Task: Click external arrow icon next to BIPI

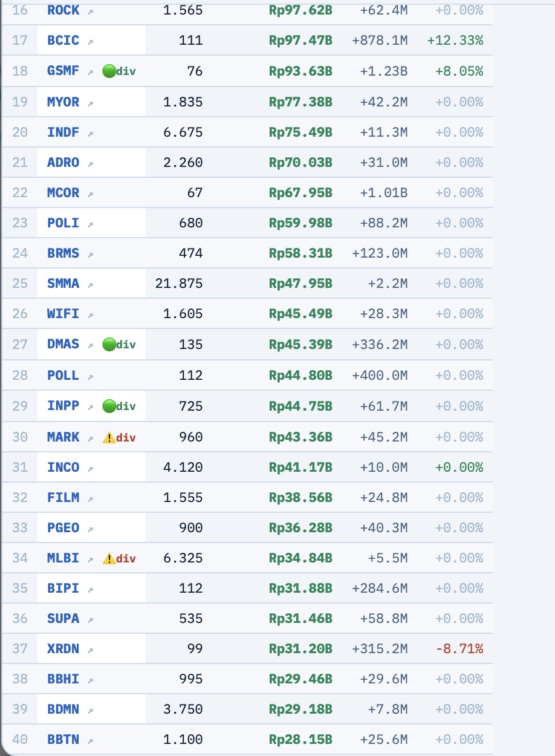Action: pos(91,589)
